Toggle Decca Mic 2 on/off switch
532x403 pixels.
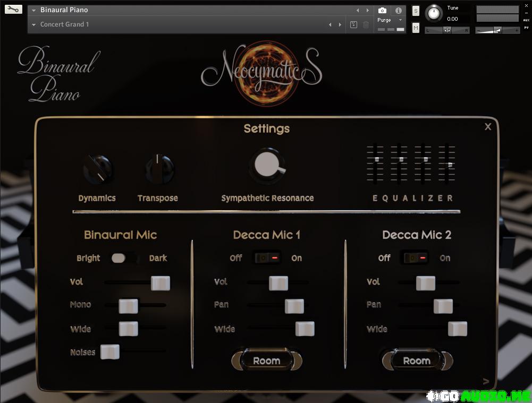click(415, 258)
